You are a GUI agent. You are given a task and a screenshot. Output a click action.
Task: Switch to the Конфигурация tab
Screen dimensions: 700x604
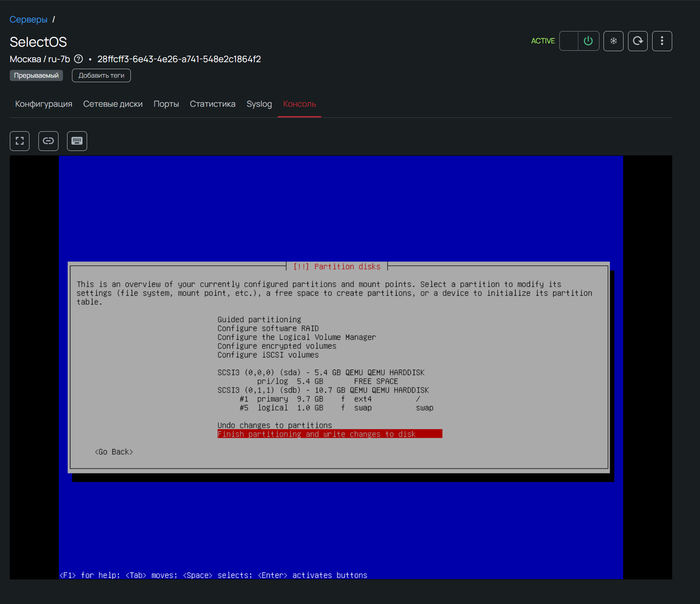[x=44, y=104]
